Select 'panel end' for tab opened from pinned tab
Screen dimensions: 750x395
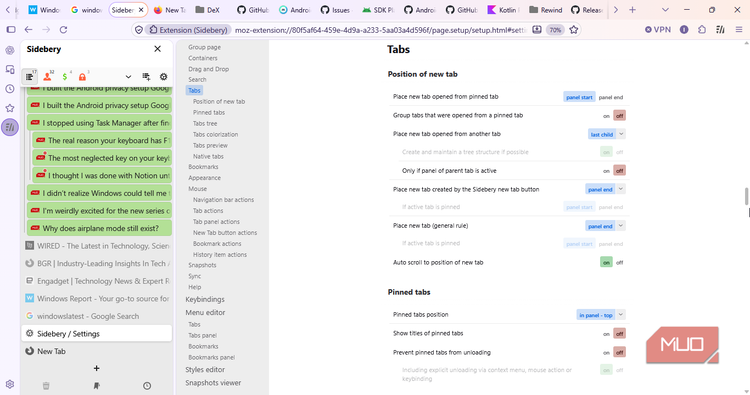[x=611, y=97]
